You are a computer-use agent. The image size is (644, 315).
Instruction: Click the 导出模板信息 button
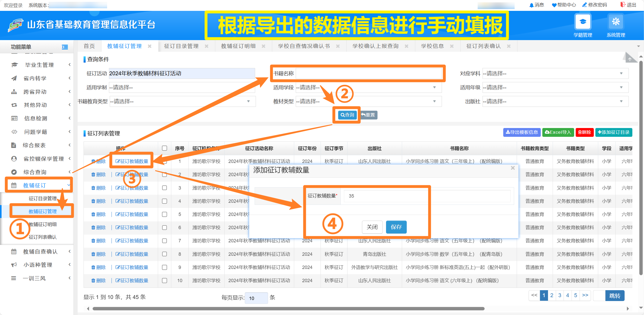[x=522, y=132]
